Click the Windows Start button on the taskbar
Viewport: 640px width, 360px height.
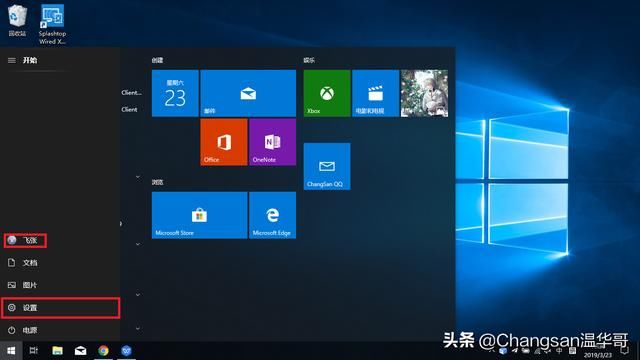(x=11, y=351)
